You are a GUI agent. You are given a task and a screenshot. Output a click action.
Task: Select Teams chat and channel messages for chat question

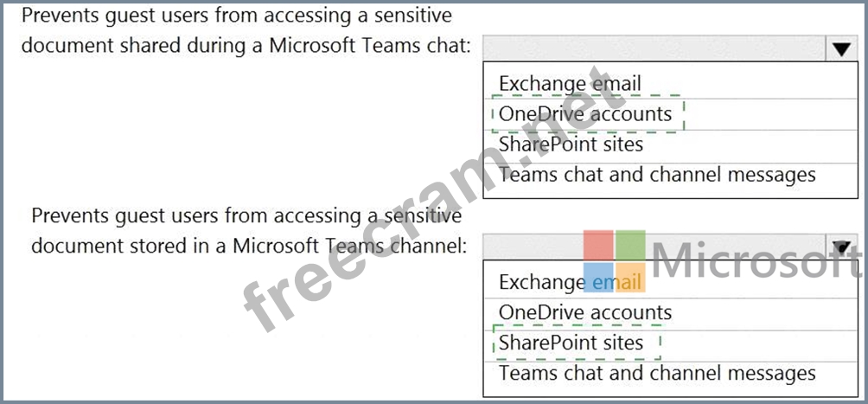(657, 175)
